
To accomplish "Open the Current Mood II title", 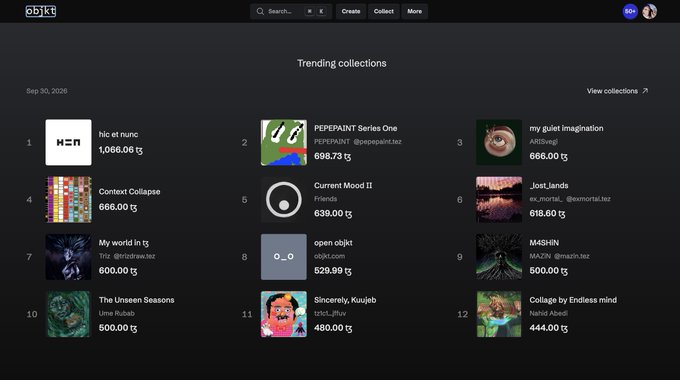I will (343, 186).
